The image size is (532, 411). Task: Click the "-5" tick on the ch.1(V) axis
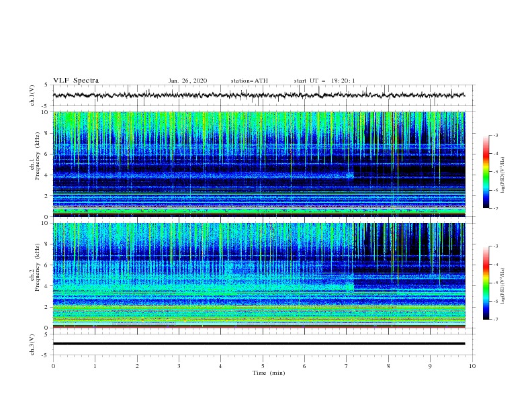click(46, 106)
